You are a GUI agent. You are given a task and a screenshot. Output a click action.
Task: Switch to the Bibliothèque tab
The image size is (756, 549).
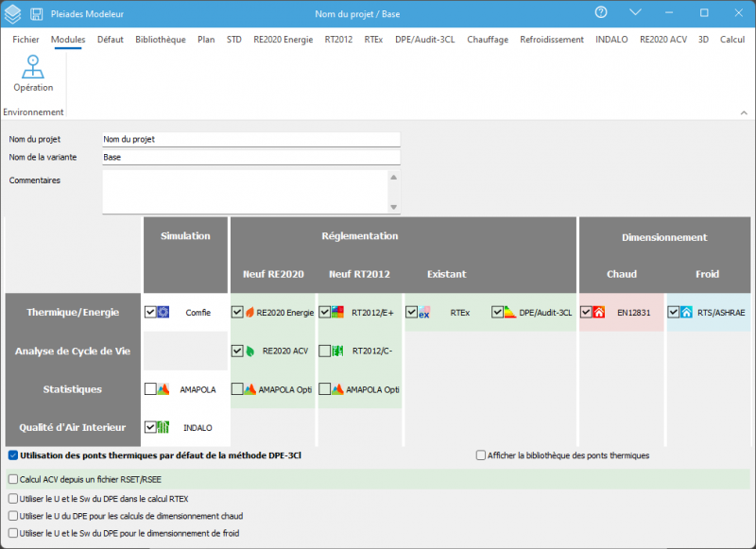pos(161,40)
